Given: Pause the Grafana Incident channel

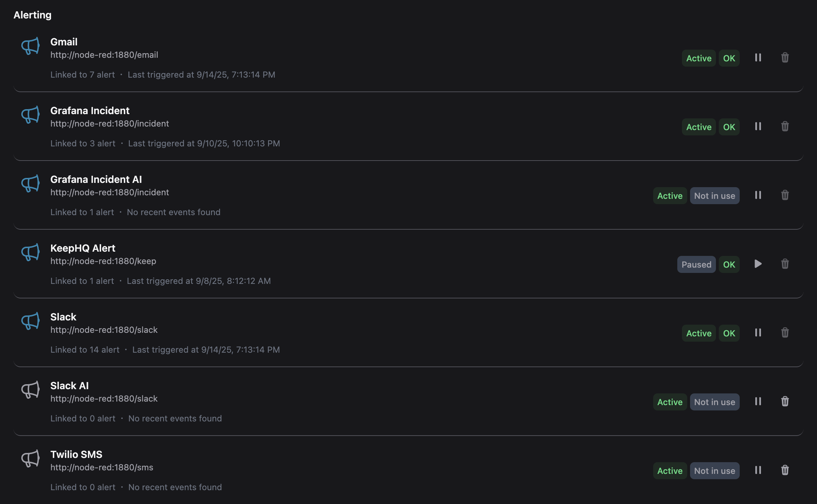Looking at the screenshot, I should (758, 127).
